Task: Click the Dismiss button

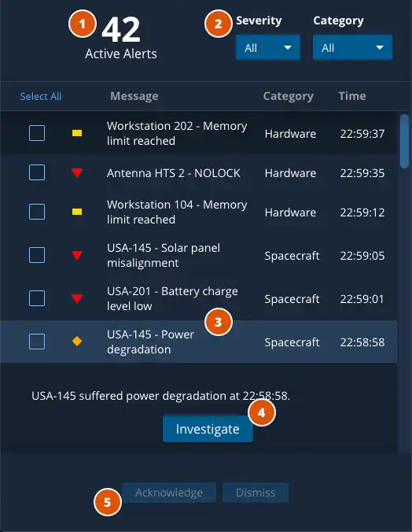Action: [x=256, y=493]
